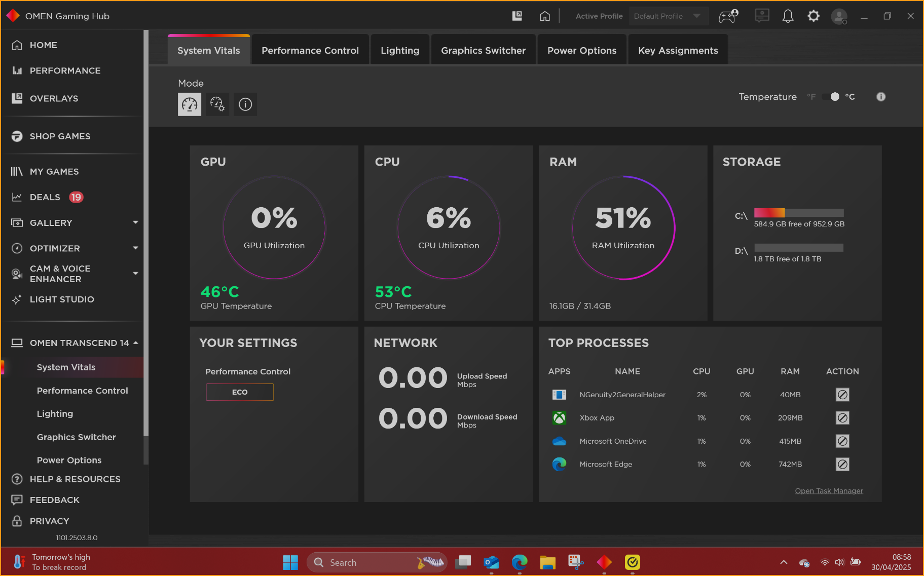Click the C: drive storage bar
The image size is (924, 576).
click(x=798, y=213)
